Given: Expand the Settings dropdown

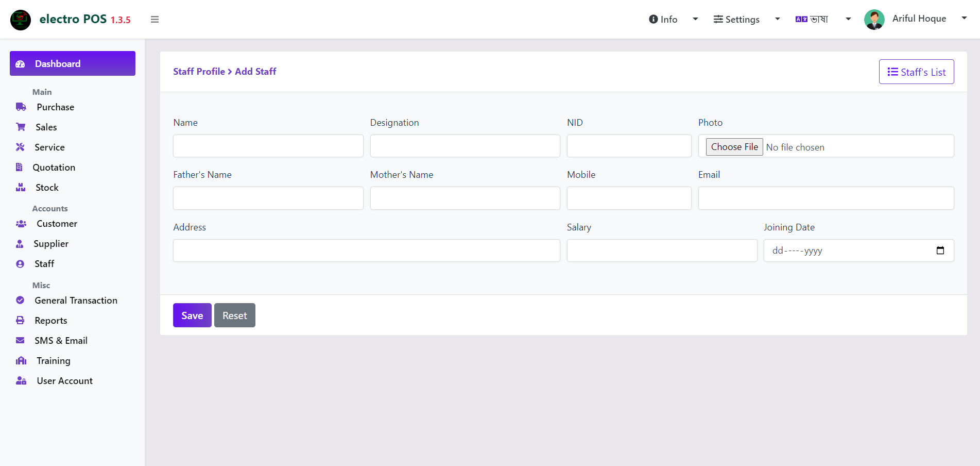Looking at the screenshot, I should coord(747,19).
